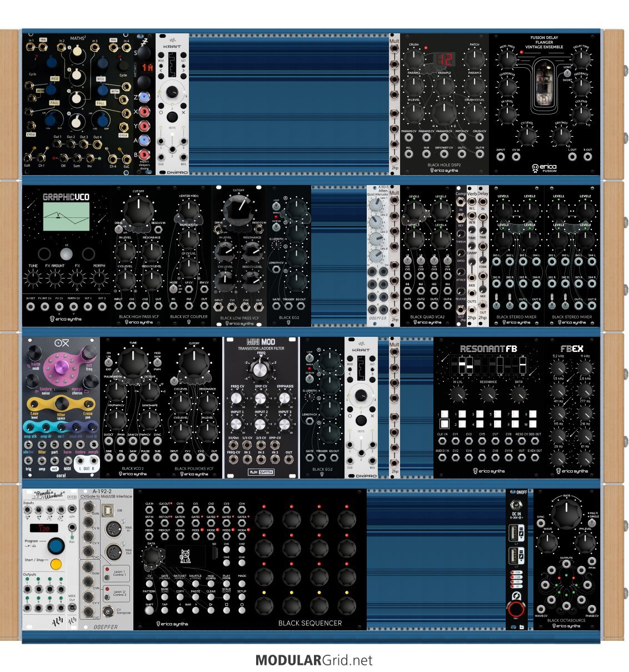Viewport: 629px width, 672px height.
Task: Flip the FM Lin/Exp switch on the Black VCO 2
Action: coord(108,361)
